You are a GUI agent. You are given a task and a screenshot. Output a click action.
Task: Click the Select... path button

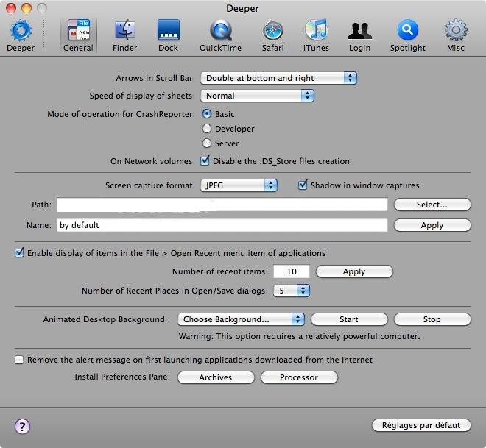pos(432,205)
